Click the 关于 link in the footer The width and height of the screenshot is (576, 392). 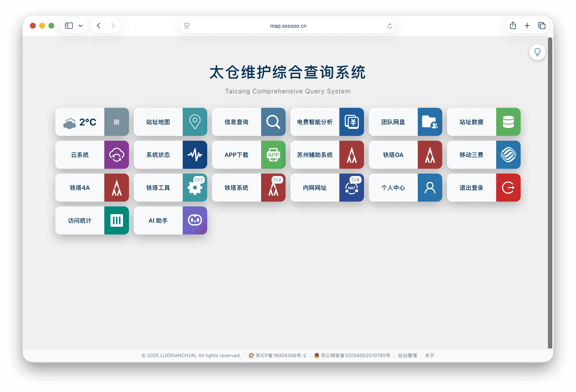pyautogui.click(x=430, y=355)
